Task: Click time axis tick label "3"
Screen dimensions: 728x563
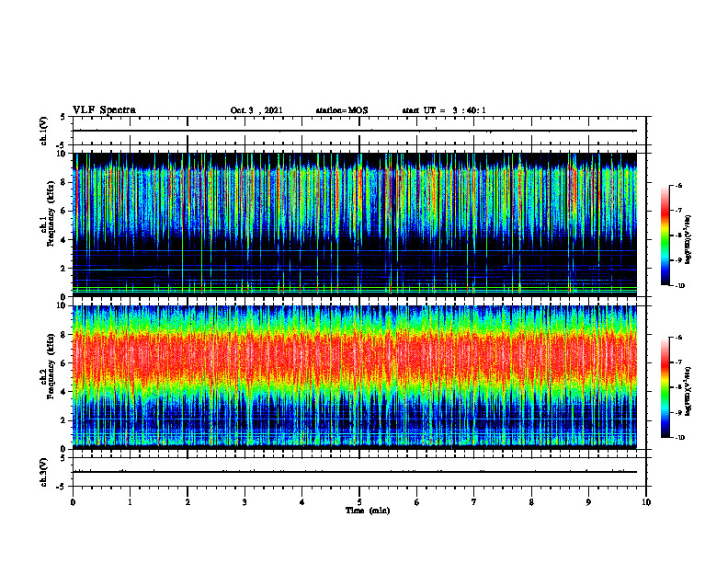Action: [245, 502]
